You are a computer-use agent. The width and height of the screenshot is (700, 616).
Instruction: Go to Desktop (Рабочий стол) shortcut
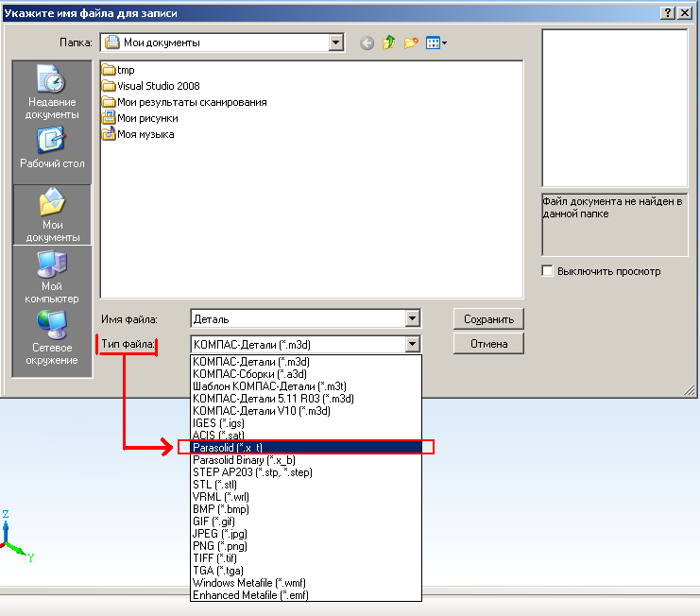pyautogui.click(x=52, y=147)
